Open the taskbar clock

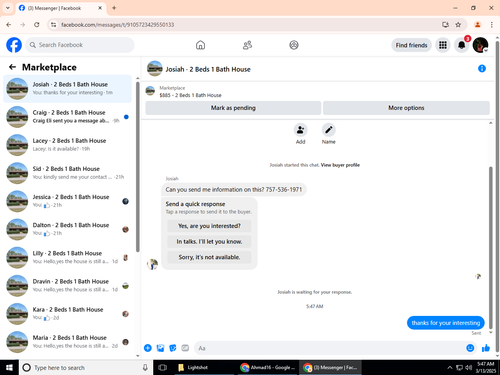485,367
